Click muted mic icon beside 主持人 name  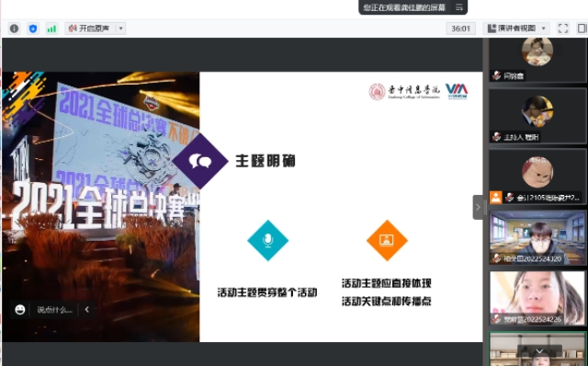coord(497,137)
